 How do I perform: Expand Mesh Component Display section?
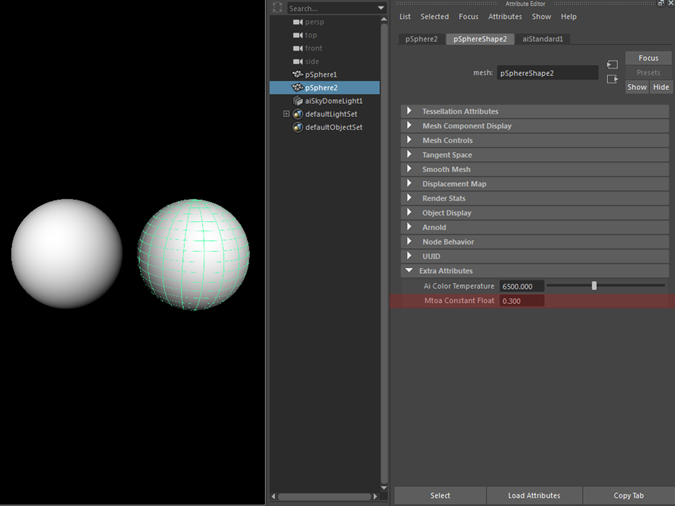(x=535, y=126)
